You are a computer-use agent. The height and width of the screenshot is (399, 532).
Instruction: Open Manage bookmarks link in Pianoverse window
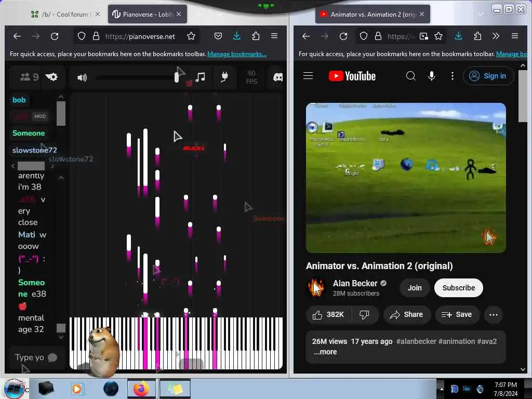[x=237, y=54]
